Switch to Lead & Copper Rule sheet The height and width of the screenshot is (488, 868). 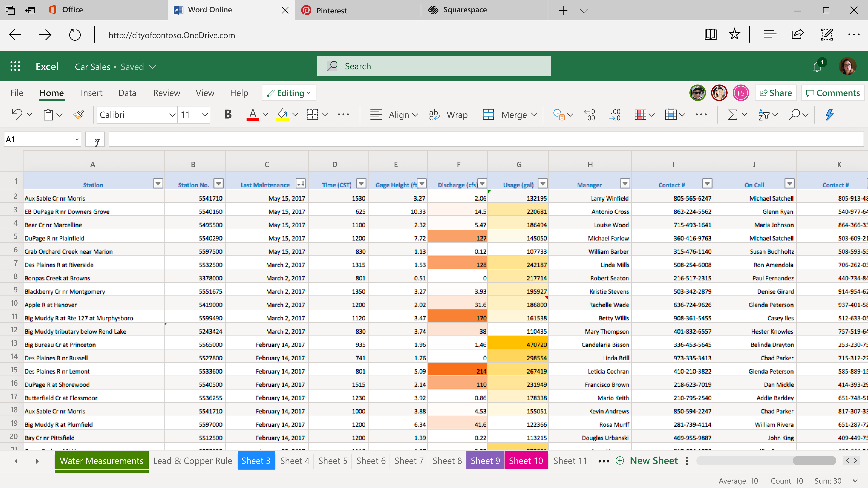pos(192,460)
